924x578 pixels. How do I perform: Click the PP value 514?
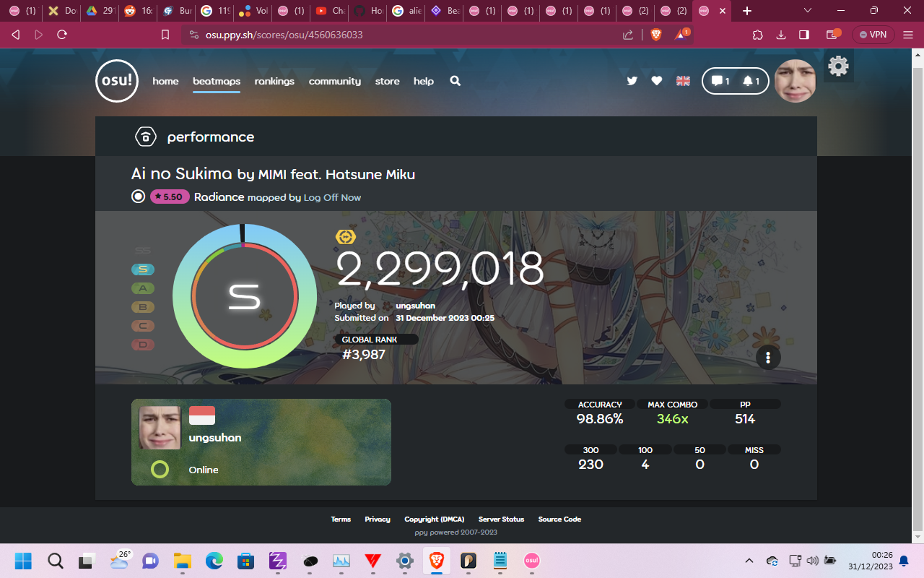point(745,419)
